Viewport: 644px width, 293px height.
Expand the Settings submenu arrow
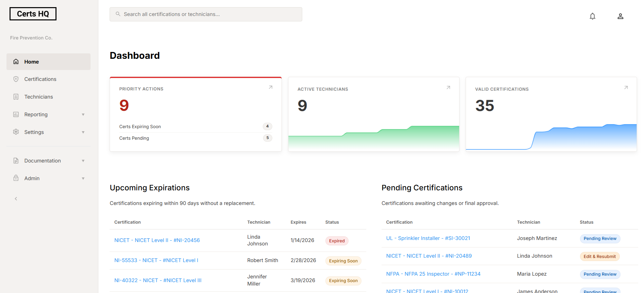pos(83,132)
